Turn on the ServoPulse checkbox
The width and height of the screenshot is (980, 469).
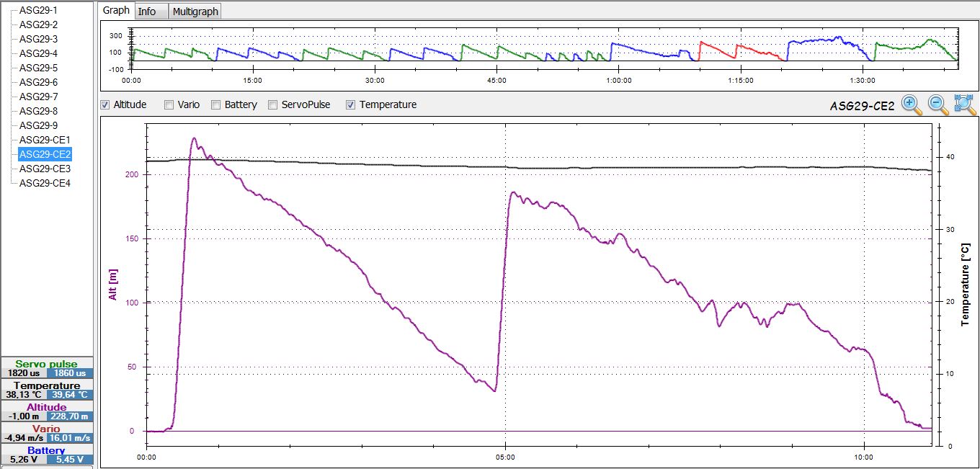tap(273, 105)
